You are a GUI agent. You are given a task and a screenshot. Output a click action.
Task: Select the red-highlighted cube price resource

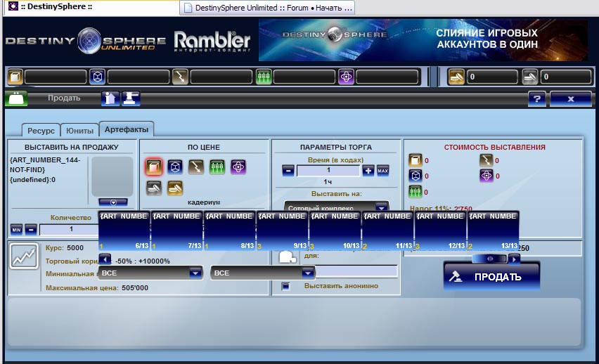click(154, 167)
